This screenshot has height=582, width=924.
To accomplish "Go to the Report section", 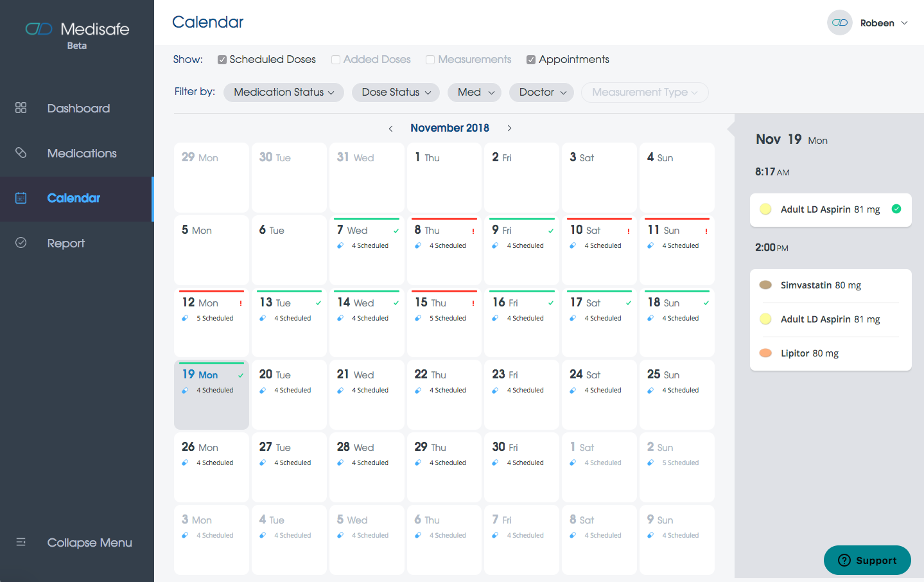I will click(66, 243).
